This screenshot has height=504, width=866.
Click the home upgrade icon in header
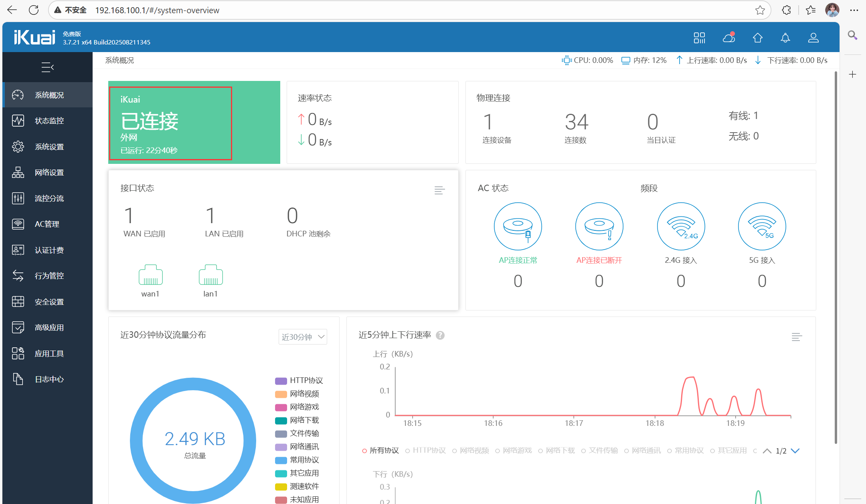click(x=757, y=38)
